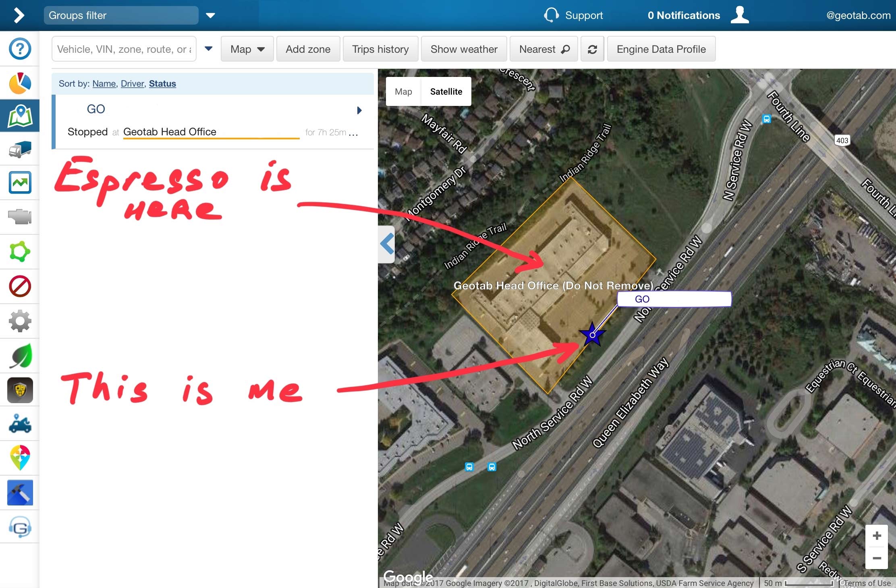896x588 pixels.
Task: Collapse the vehicle list panel with chevron
Action: tap(387, 244)
